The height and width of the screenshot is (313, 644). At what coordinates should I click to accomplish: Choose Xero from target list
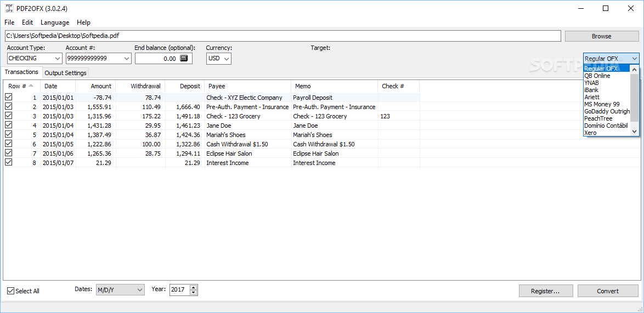click(607, 133)
